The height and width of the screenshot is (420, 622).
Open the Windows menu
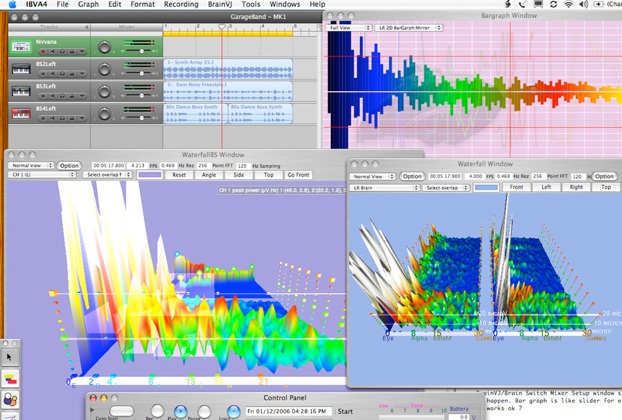tap(284, 4)
